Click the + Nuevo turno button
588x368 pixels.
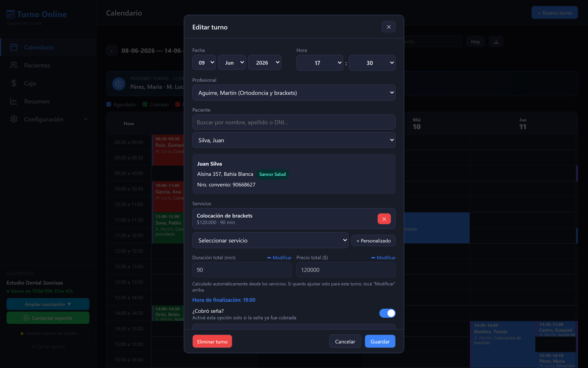point(555,13)
